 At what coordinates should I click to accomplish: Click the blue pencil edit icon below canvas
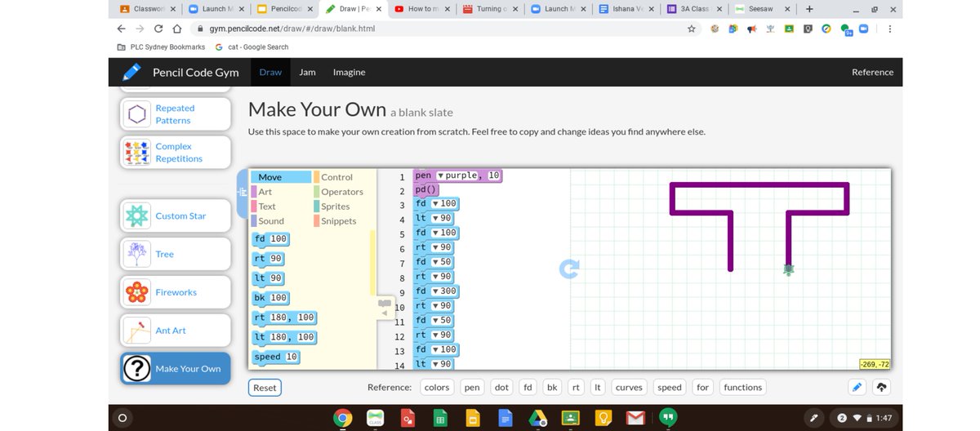pos(857,387)
